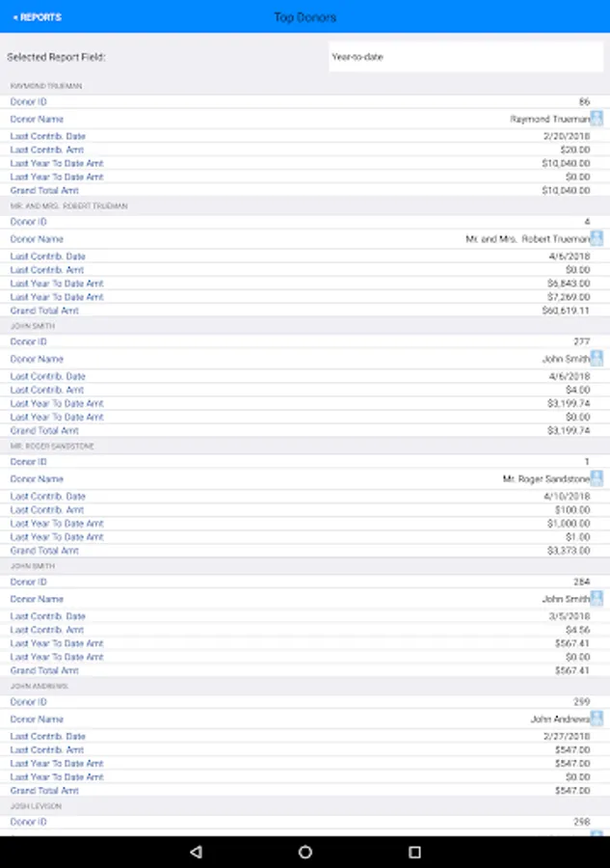The image size is (610, 868).
Task: Select Donor ID value 277
Action: [582, 341]
